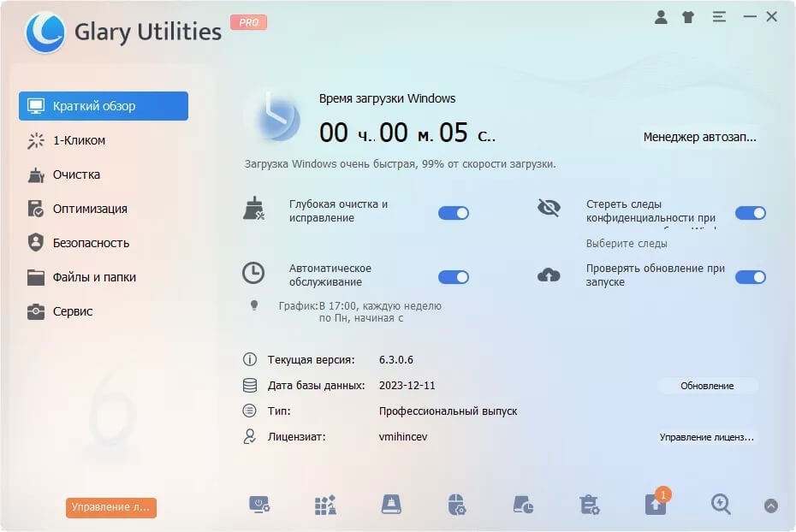
Task: Toggle Глубокая очистка и исправление switch
Action: coord(454,213)
